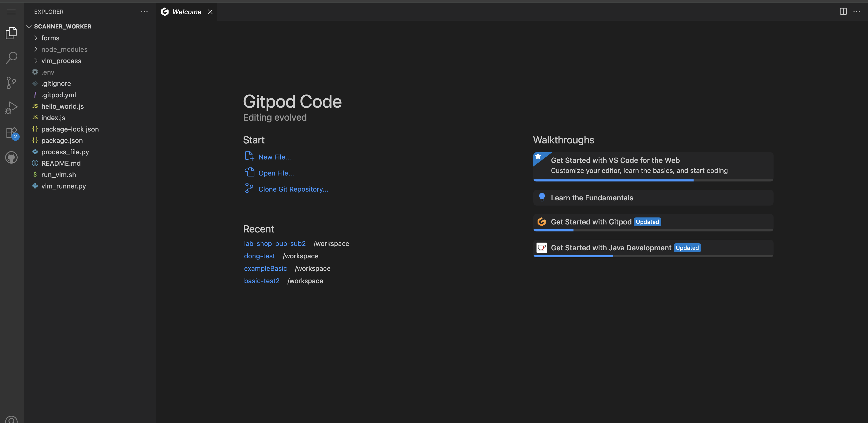Open the Extensions view with badge
Viewport: 868px width, 423px height.
point(11,133)
